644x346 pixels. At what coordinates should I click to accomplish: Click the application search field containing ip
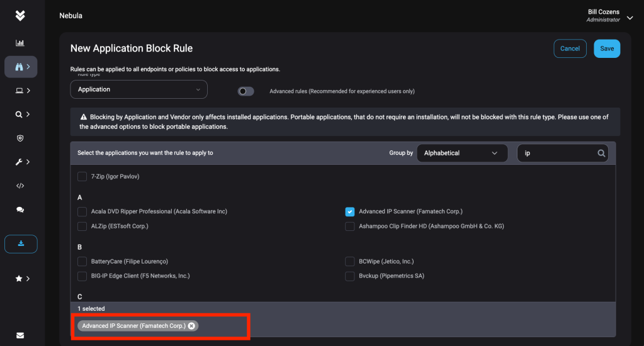click(563, 153)
